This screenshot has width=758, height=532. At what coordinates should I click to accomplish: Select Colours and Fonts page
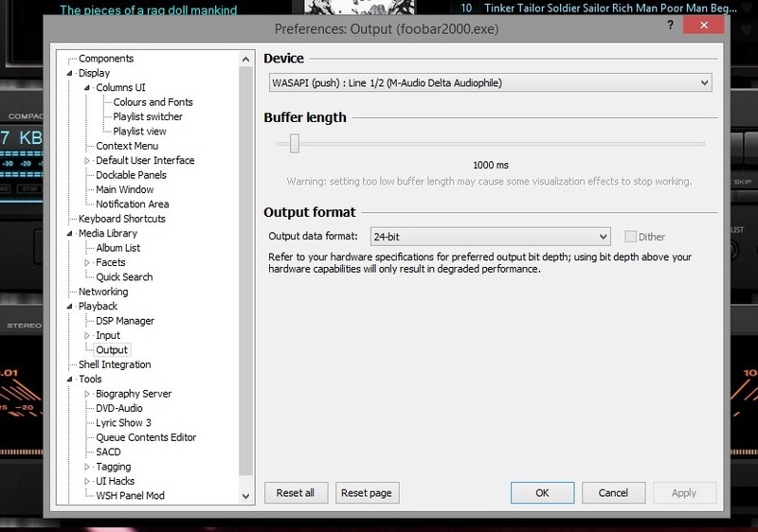click(153, 102)
